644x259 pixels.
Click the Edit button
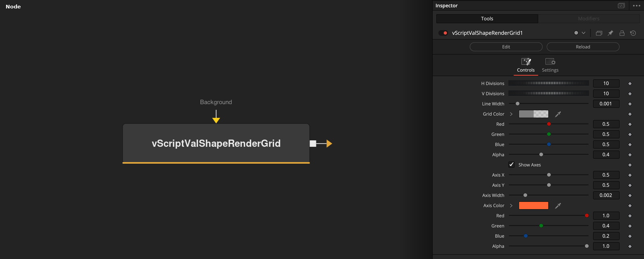click(506, 47)
